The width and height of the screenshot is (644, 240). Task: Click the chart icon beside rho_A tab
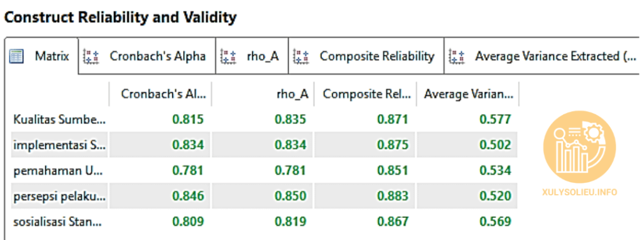click(228, 56)
